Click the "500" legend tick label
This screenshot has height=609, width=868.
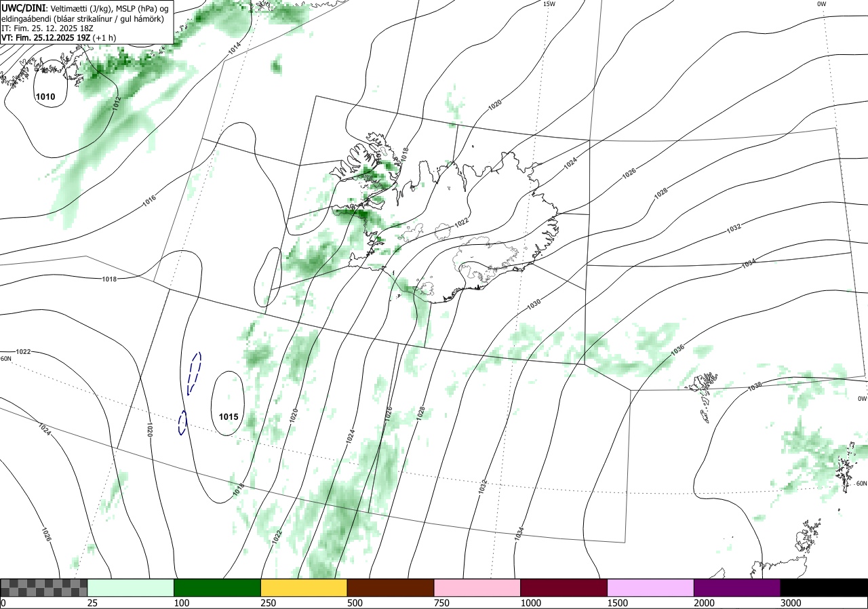(x=355, y=603)
